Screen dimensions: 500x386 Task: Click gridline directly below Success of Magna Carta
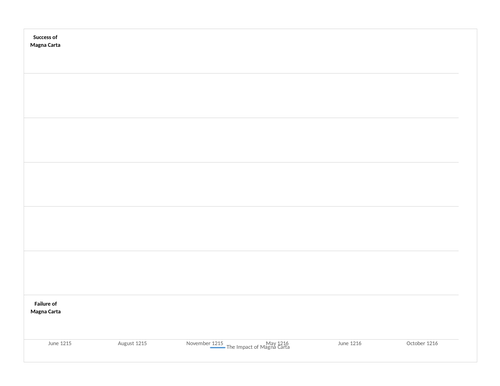click(x=241, y=73)
